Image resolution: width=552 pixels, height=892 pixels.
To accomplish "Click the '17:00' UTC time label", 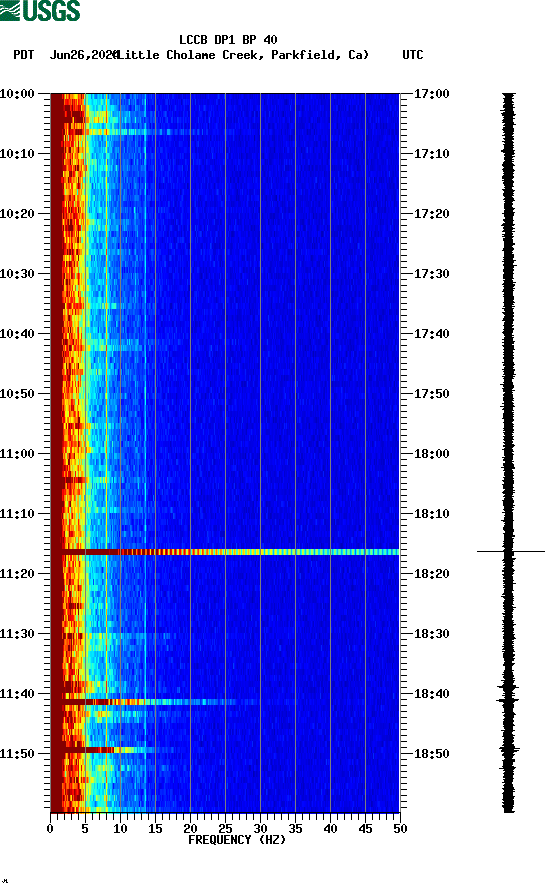I will click(431, 93).
